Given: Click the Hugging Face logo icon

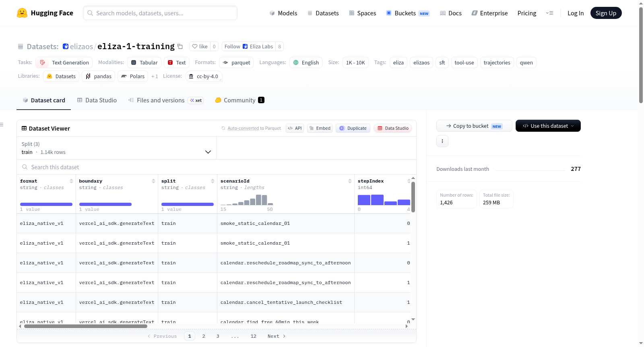Looking at the screenshot, I should [22, 13].
